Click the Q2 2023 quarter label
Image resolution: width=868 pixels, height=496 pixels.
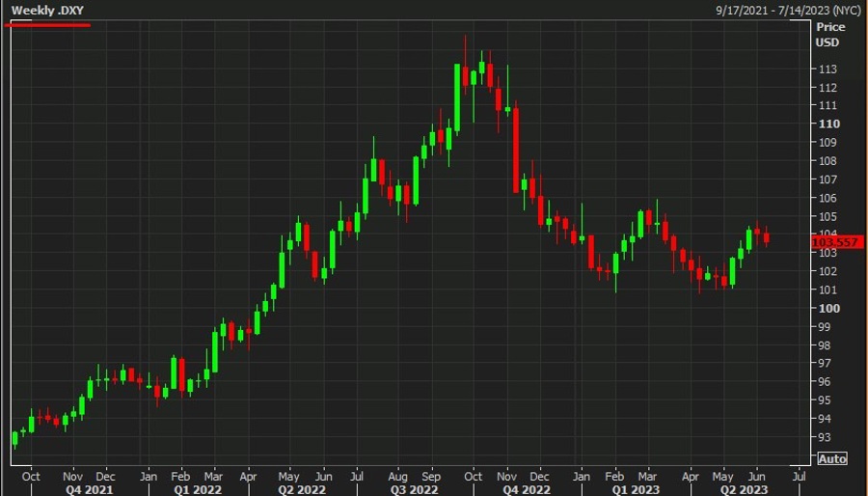click(744, 490)
